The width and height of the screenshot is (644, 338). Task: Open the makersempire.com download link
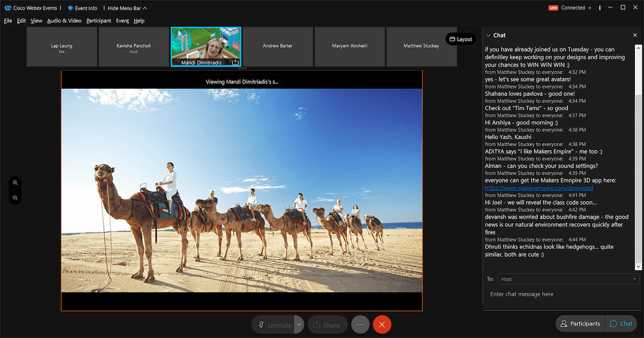pyautogui.click(x=539, y=188)
